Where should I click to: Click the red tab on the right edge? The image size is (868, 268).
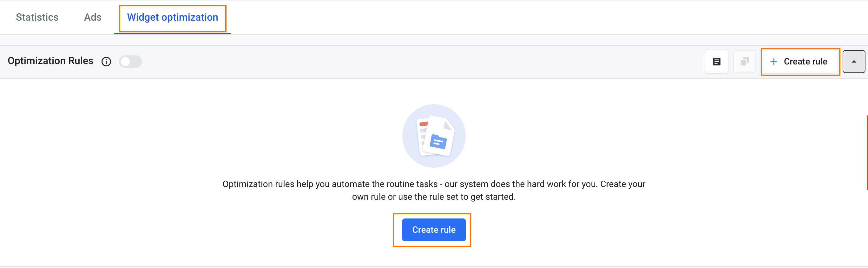(866, 152)
